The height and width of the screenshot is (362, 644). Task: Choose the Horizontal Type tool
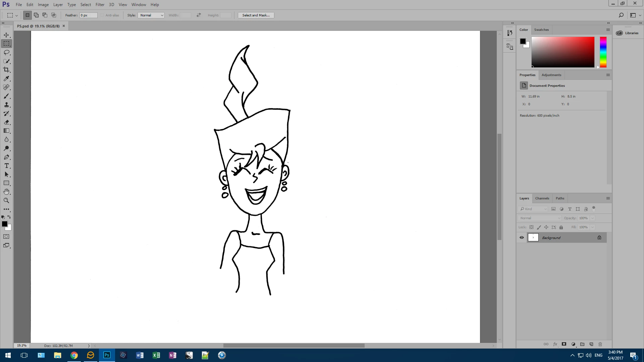tap(6, 166)
